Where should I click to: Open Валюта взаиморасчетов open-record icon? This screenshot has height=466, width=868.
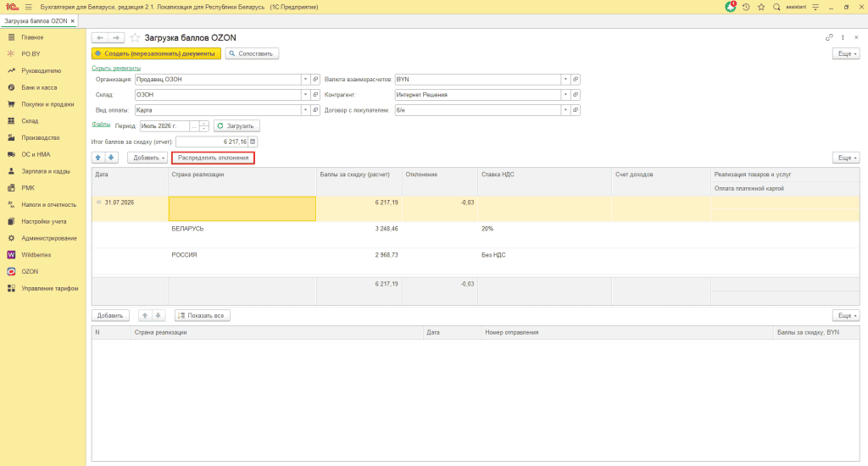pyautogui.click(x=576, y=79)
